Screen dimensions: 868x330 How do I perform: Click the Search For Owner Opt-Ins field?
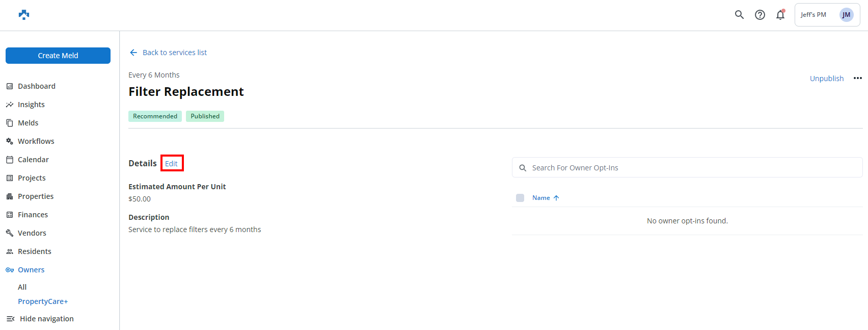click(x=688, y=168)
